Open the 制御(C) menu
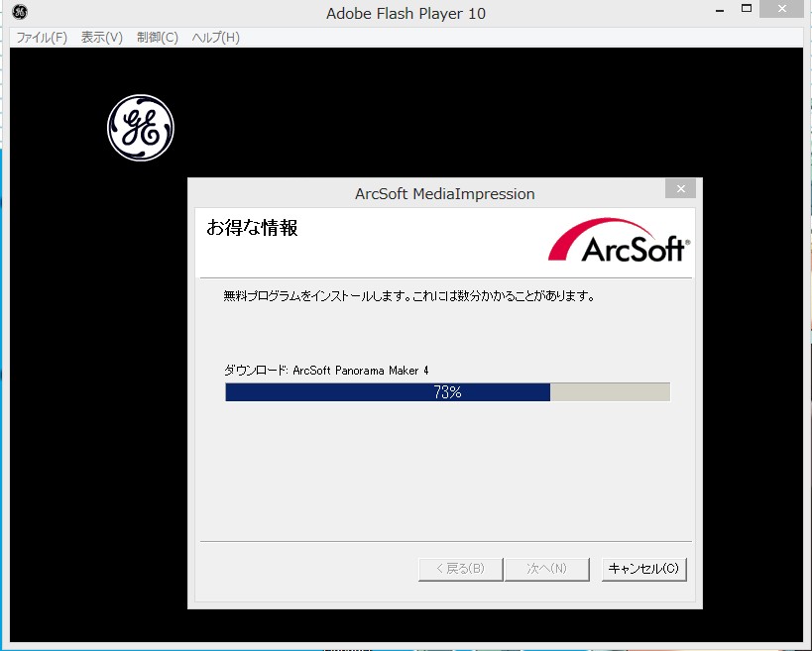The image size is (812, 651). tap(158, 38)
